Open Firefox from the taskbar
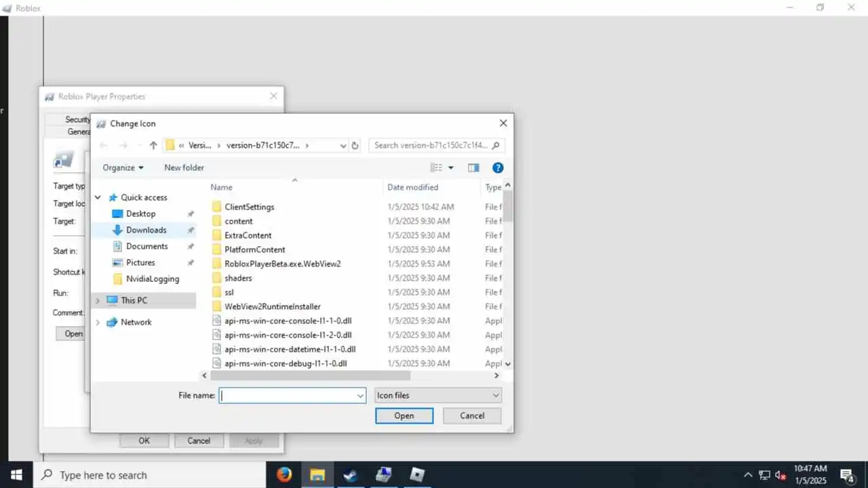The image size is (868, 488). click(284, 474)
